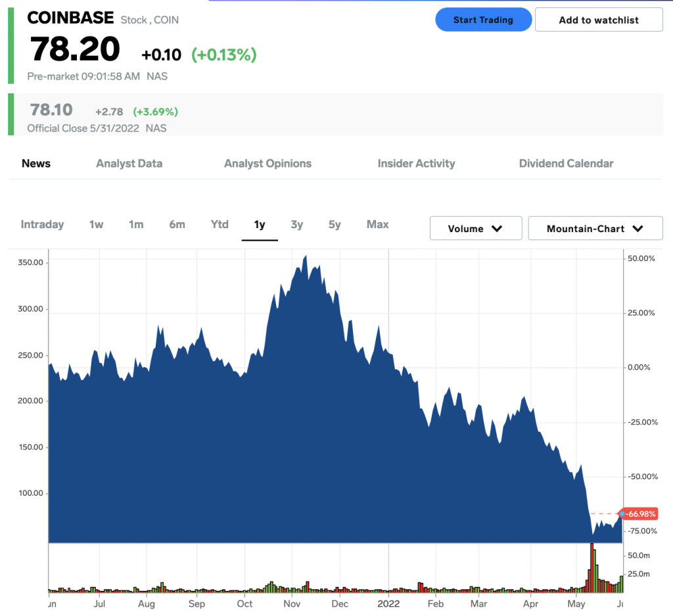
Task: Click the 50.0m volume axis label
Action: [x=639, y=556]
